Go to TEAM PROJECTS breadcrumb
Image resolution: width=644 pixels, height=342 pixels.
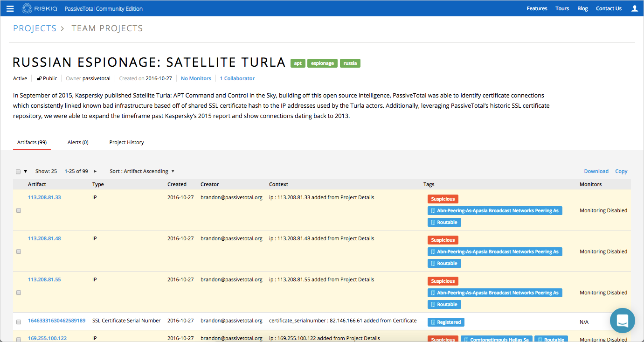107,28
